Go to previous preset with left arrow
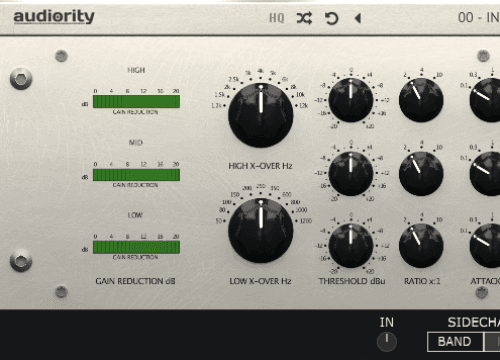This screenshot has height=360, width=500. point(358,18)
